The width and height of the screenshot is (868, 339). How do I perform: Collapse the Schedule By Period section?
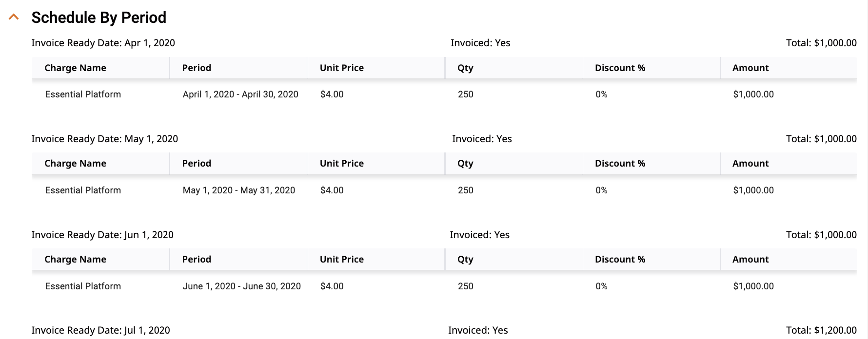coord(14,17)
